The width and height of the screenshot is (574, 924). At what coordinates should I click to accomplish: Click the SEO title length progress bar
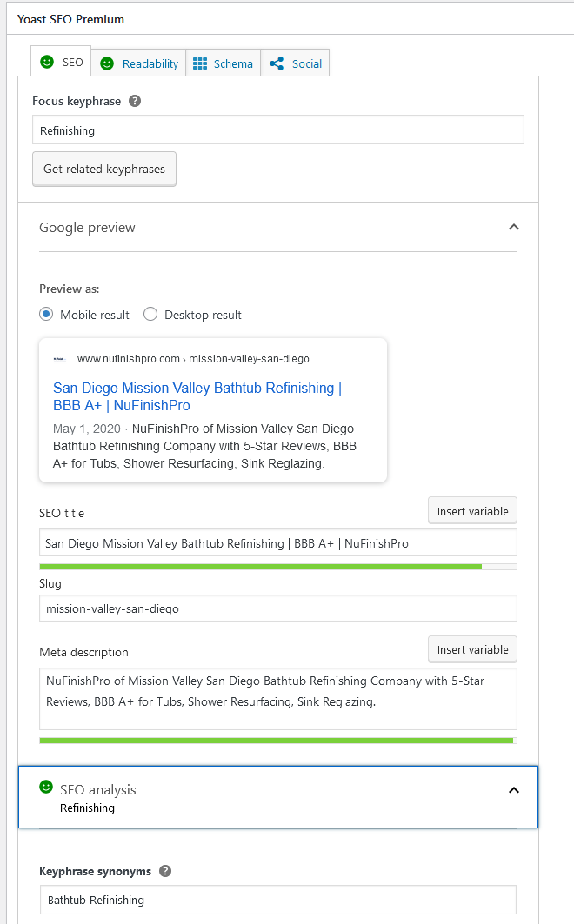click(x=278, y=567)
